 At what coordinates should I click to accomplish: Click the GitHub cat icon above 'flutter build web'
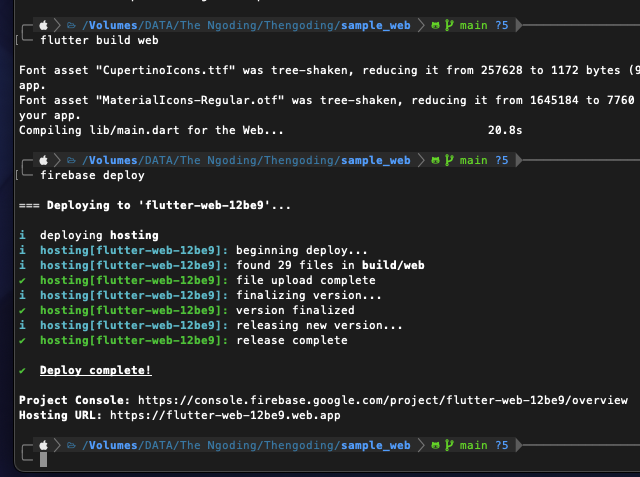[x=435, y=23]
